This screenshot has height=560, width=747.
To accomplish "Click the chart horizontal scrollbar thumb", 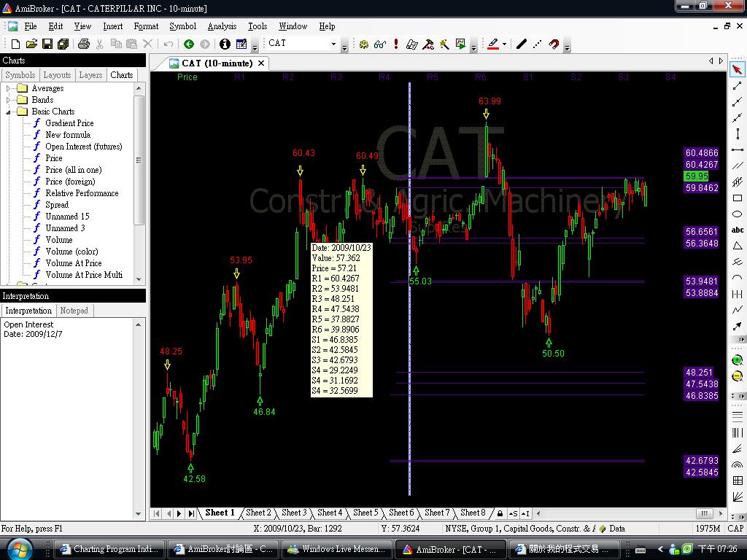I will [x=704, y=513].
